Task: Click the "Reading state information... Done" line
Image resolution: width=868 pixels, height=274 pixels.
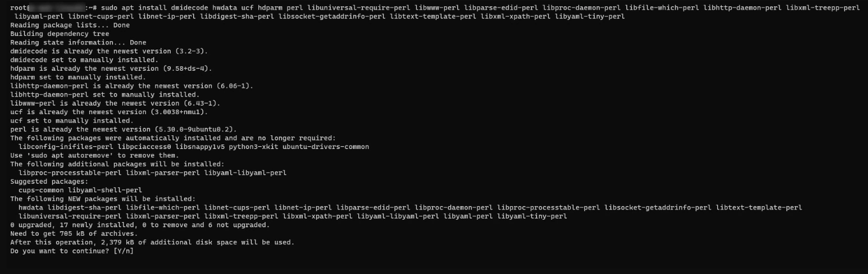Action: [78, 42]
